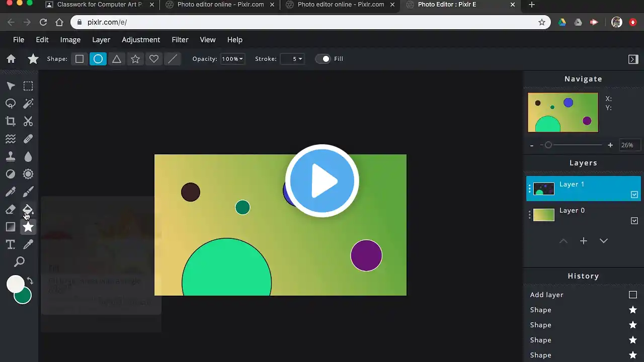Viewport: 644px width, 362px height.
Task: Choose the heart shape option
Action: tap(154, 59)
